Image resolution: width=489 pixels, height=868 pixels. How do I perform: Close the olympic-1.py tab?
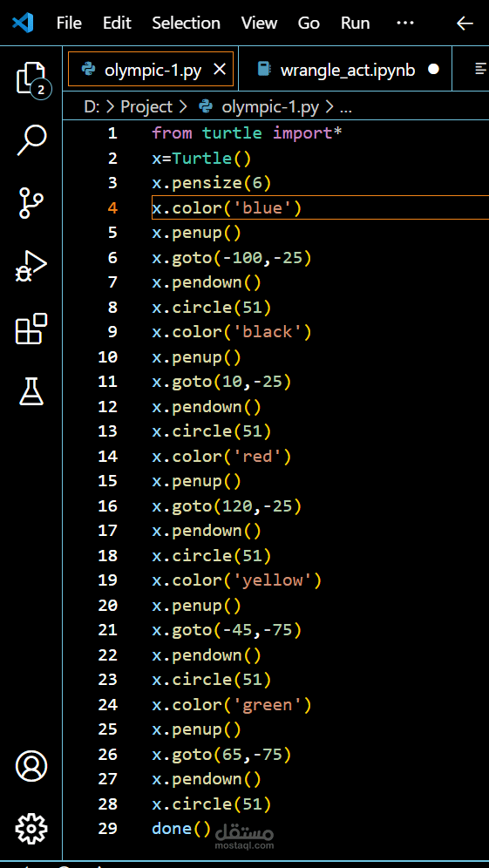pos(220,69)
